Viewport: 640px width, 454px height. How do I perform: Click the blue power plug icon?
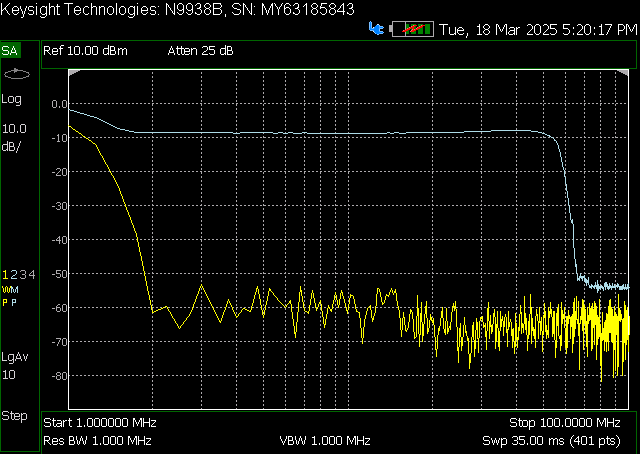(376, 29)
